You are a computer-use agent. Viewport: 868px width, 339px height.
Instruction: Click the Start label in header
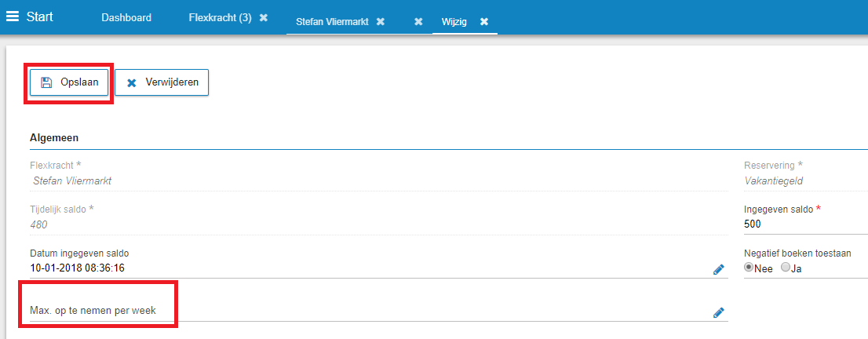[x=40, y=16]
